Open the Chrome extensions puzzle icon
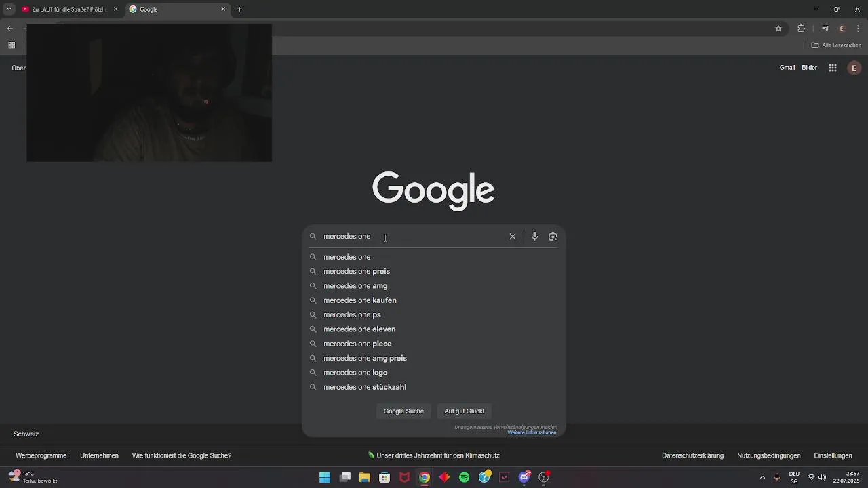This screenshot has height=488, width=868. (802, 28)
